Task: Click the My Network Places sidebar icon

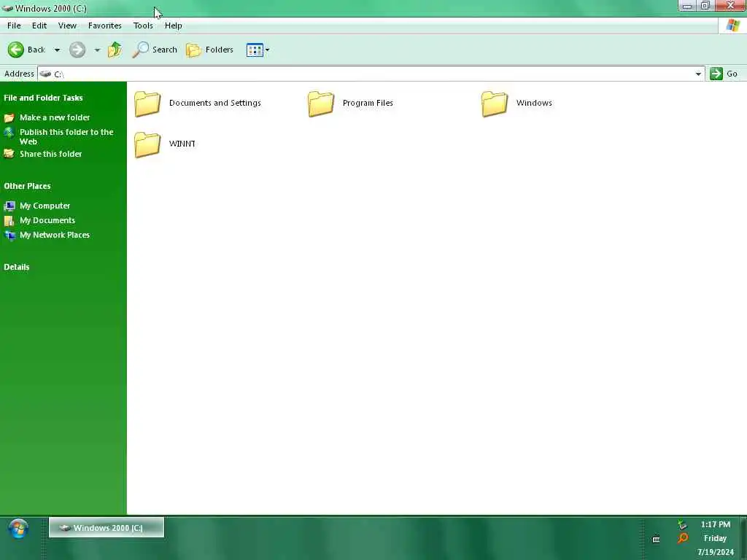Action: coord(9,236)
